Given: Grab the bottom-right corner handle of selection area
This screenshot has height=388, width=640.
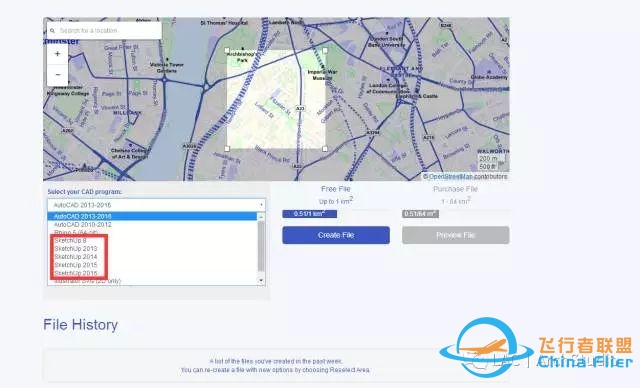Looking at the screenshot, I should click(325, 149).
